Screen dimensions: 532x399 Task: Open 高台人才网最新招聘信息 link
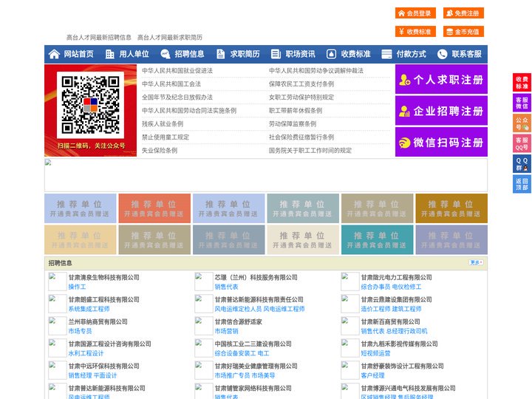coord(99,38)
